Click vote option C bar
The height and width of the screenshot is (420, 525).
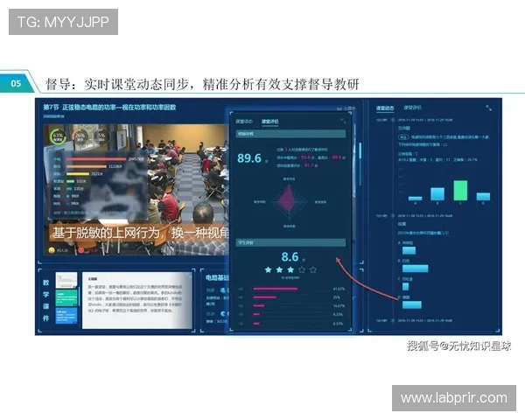[405, 286]
